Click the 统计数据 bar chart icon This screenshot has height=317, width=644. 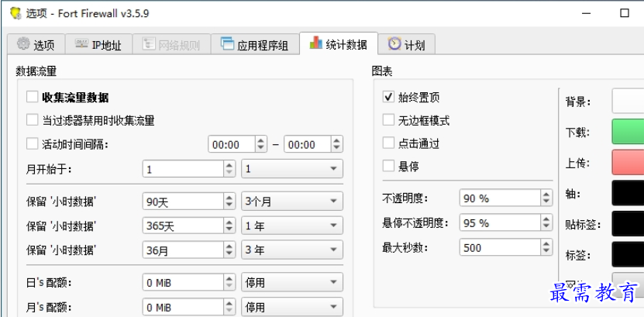pyautogui.click(x=315, y=44)
